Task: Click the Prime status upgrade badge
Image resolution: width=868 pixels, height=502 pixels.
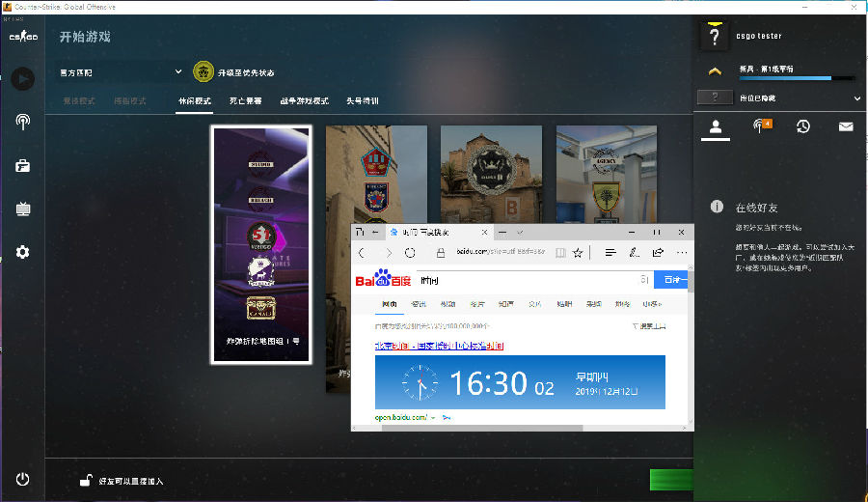Action: pos(203,72)
